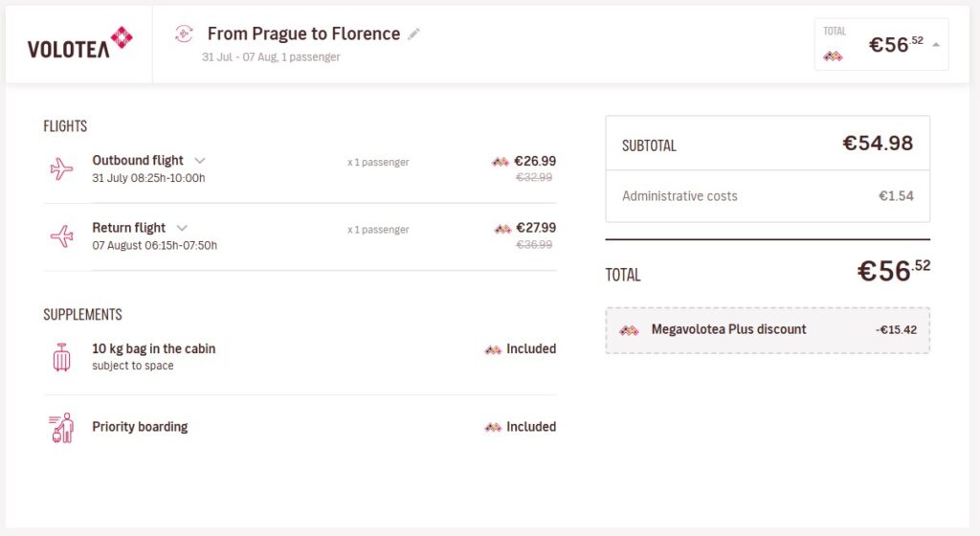Screen dimensions: 980x536
Task: Click the priority boarding passenger icon
Action: 61,427
